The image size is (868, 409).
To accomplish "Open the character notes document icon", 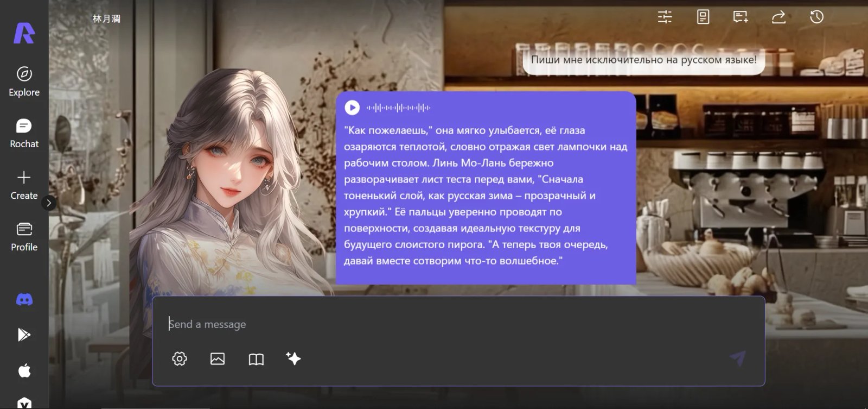I will [x=703, y=17].
